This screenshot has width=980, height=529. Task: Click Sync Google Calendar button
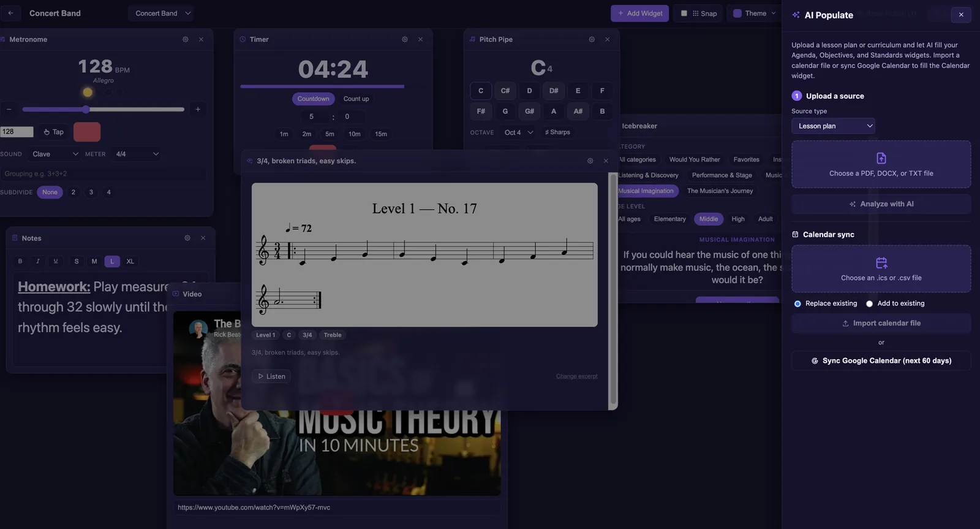click(881, 360)
